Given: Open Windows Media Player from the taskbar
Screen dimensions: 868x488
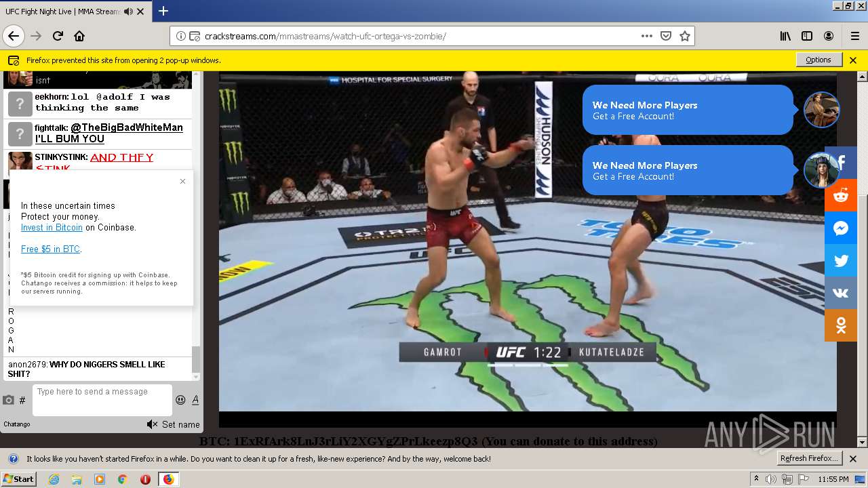Looking at the screenshot, I should coord(100,479).
